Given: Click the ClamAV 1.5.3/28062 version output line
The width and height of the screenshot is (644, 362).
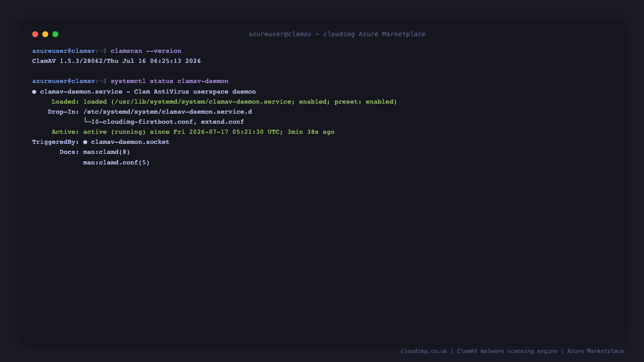Looking at the screenshot, I should (117, 61).
